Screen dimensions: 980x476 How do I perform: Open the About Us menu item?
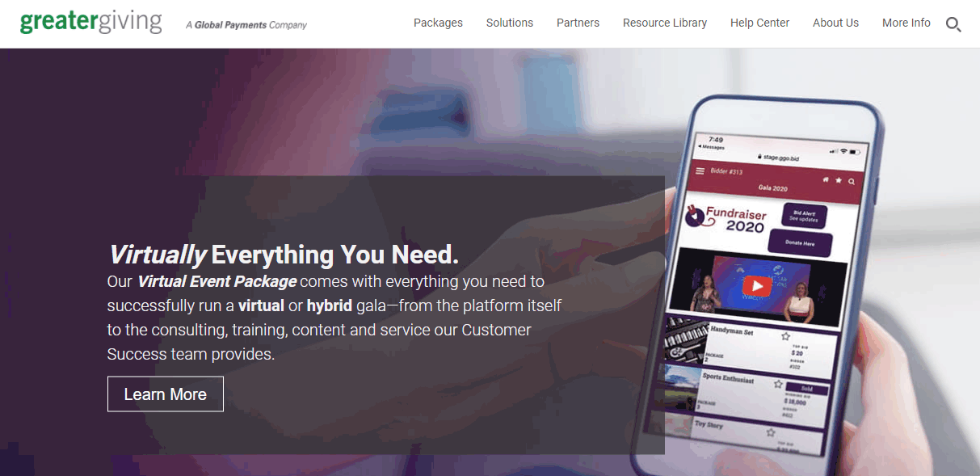click(835, 23)
